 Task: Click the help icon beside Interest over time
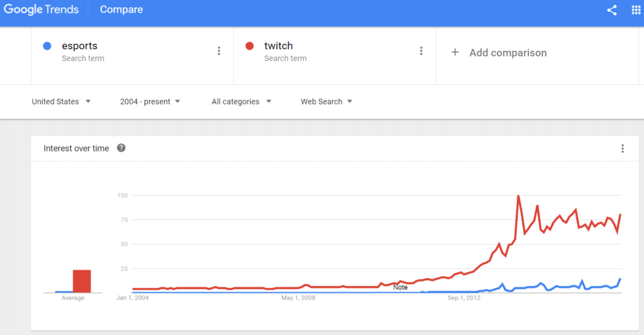tap(121, 148)
